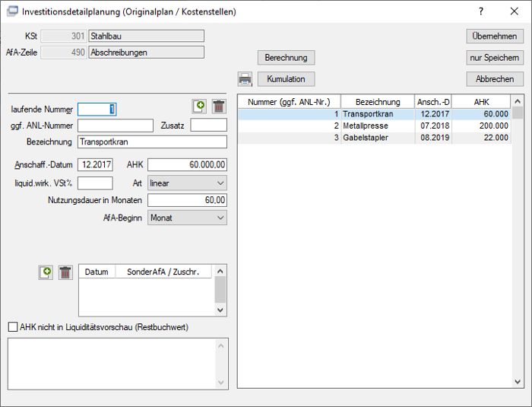Click the main table scroll up arrow
The image size is (532, 407).
(518, 101)
